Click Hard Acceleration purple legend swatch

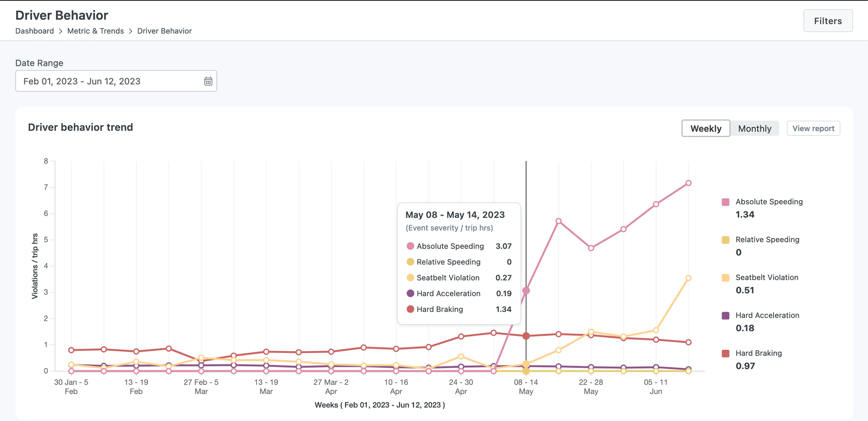pyautogui.click(x=726, y=316)
